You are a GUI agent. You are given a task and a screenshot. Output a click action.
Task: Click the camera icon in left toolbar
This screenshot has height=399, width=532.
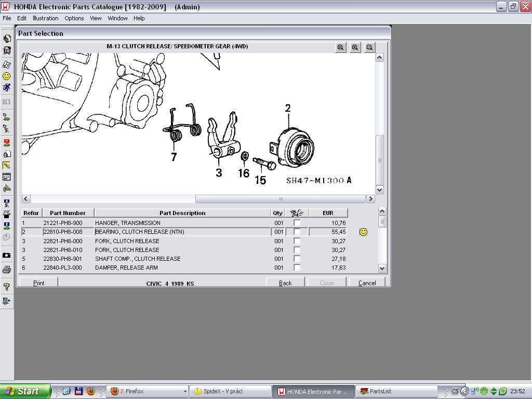pyautogui.click(x=7, y=256)
